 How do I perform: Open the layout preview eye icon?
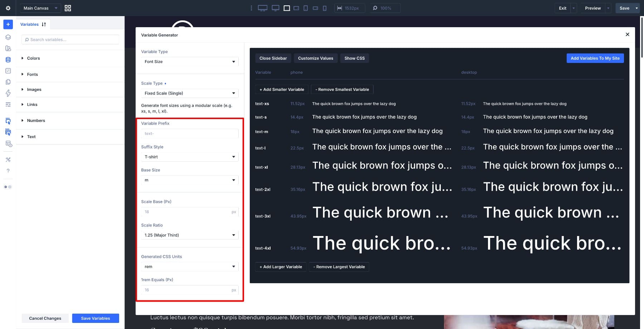(9, 144)
